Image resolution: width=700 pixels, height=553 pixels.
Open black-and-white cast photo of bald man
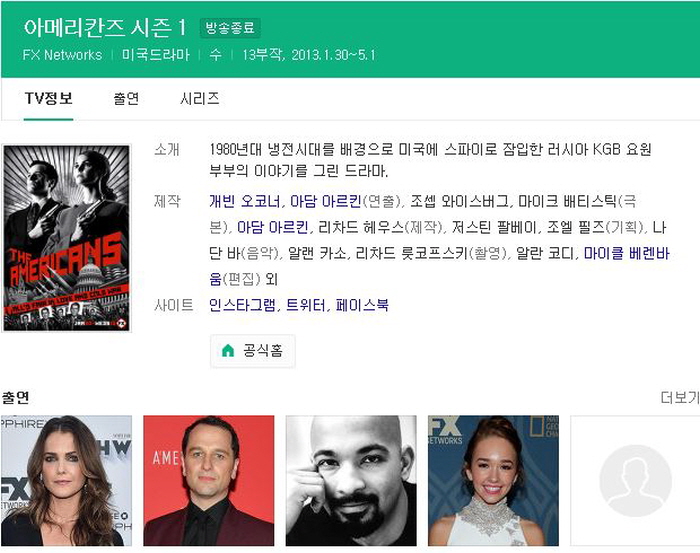pos(351,481)
